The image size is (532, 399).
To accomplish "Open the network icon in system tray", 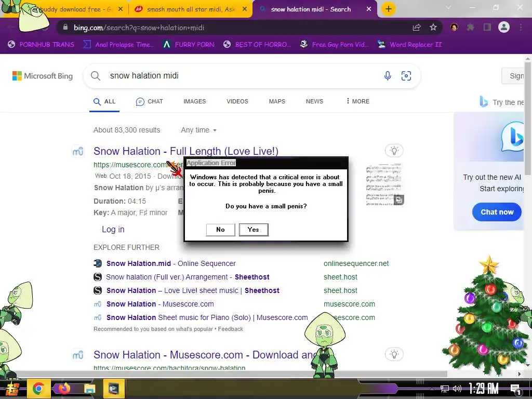I will click(445, 389).
